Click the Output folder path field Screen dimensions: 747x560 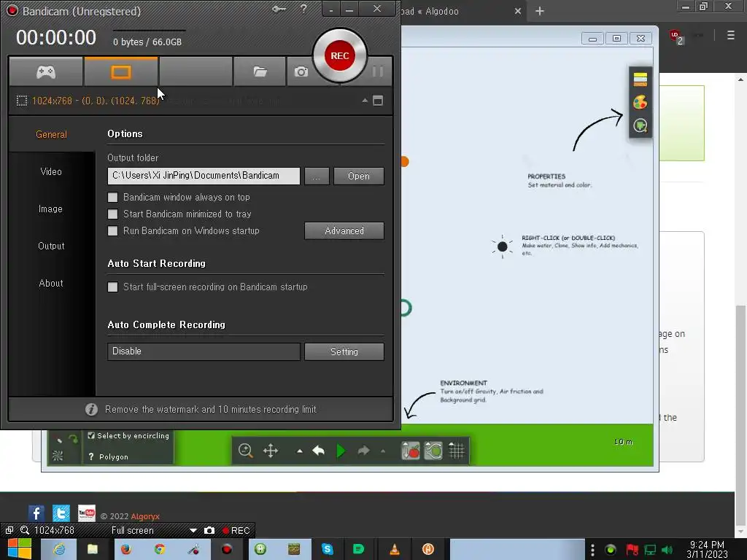click(204, 176)
